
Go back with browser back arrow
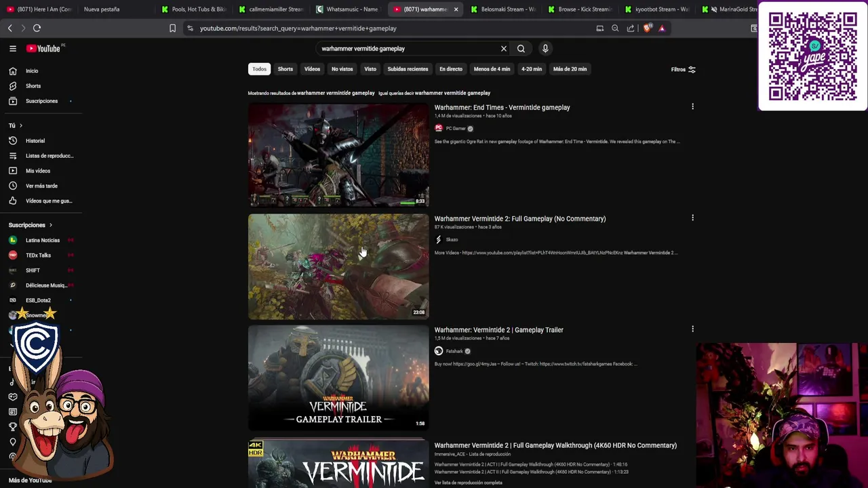tap(9, 28)
